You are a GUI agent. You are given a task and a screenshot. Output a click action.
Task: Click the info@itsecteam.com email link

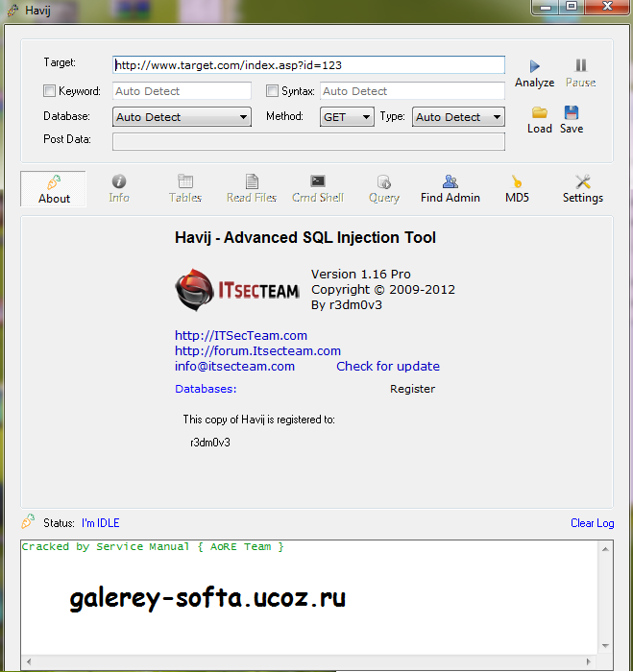[234, 366]
